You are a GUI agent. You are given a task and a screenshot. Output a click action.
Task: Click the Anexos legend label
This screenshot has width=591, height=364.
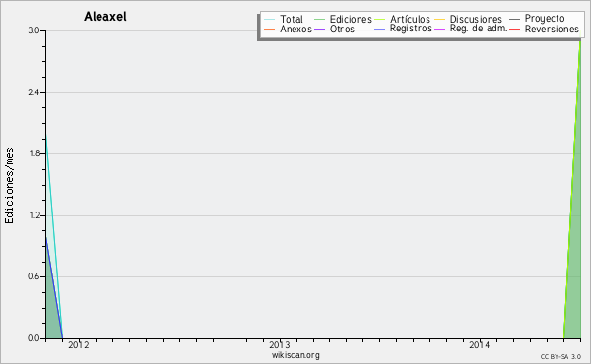295,29
